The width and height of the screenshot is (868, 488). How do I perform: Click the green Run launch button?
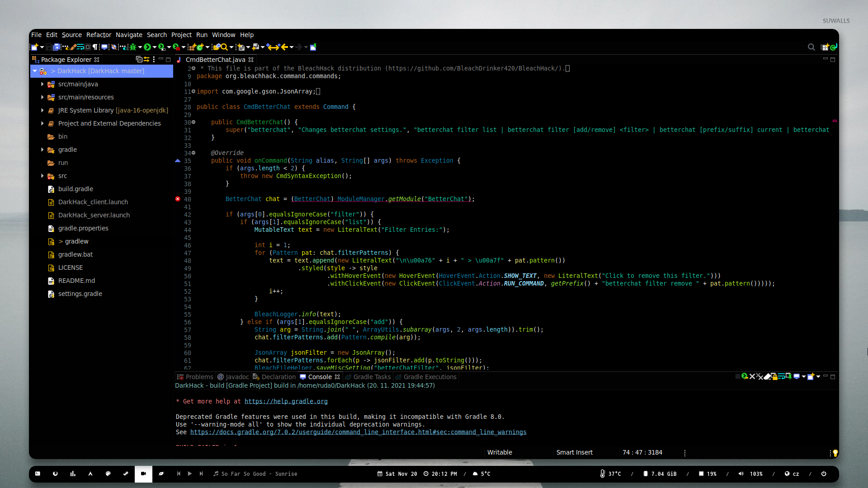(147, 47)
